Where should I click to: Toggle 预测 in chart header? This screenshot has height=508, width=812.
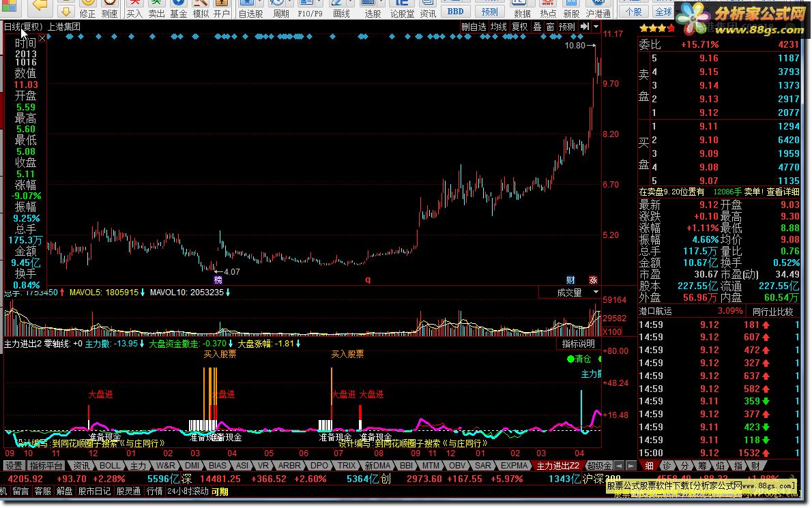(x=566, y=27)
